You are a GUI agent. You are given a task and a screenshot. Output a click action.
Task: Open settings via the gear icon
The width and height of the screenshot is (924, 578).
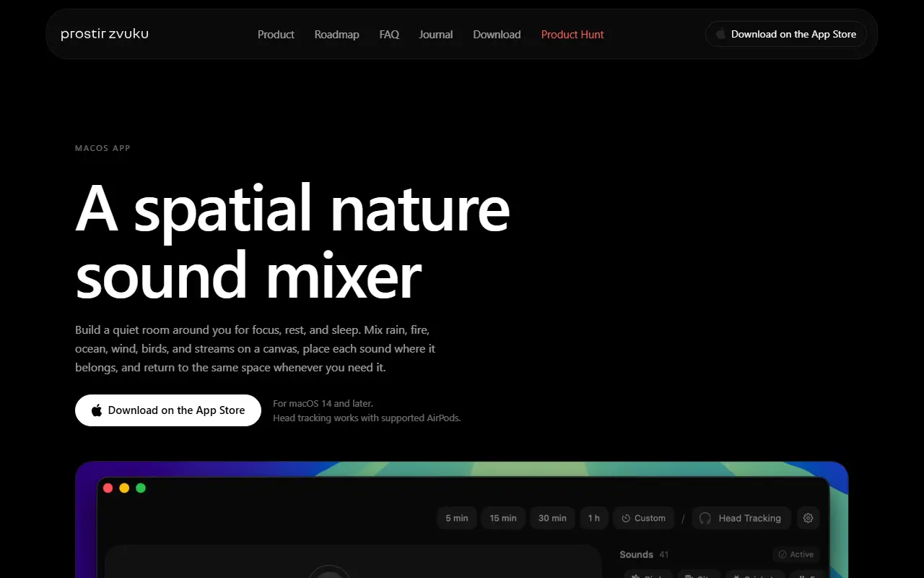tap(808, 518)
